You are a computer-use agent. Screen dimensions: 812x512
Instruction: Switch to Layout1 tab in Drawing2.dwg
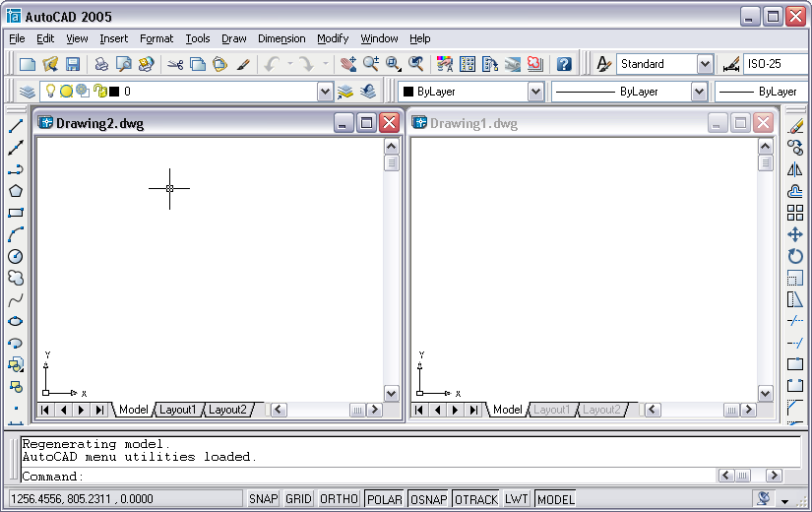[x=177, y=410]
